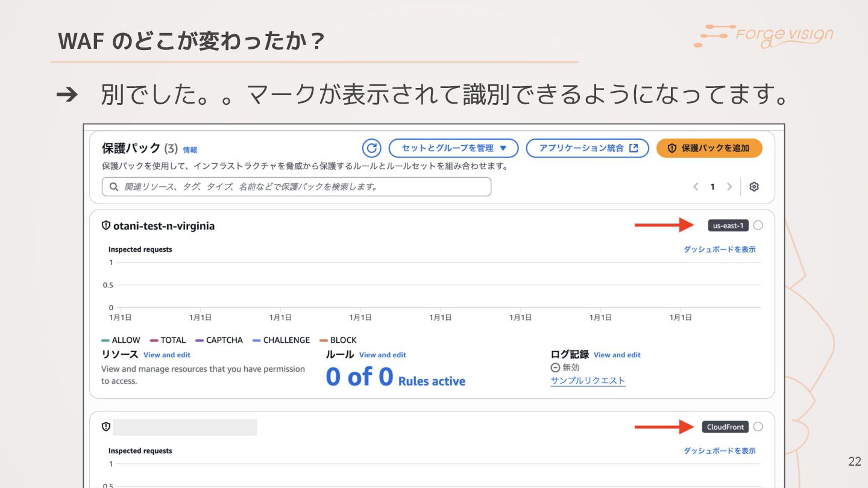Image resolution: width=868 pixels, height=488 pixels.
Task: Click the CloudFront scope badge
Action: pyautogui.click(x=725, y=427)
